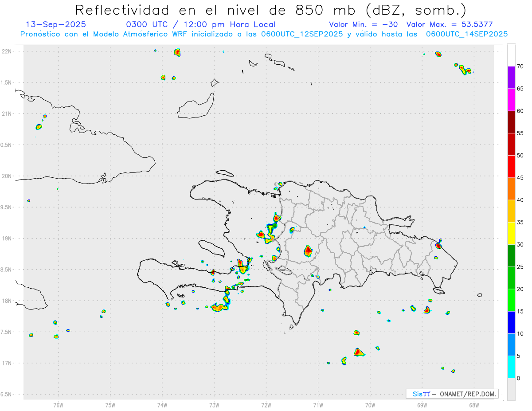Click the colorbar label "55"
Image resolution: width=532 pixels, height=411 pixels.
click(520, 133)
